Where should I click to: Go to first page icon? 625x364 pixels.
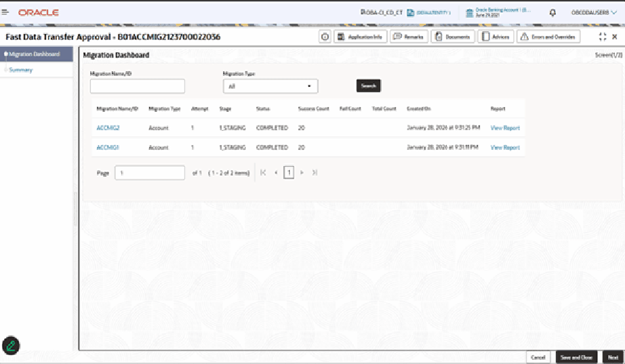point(263,173)
